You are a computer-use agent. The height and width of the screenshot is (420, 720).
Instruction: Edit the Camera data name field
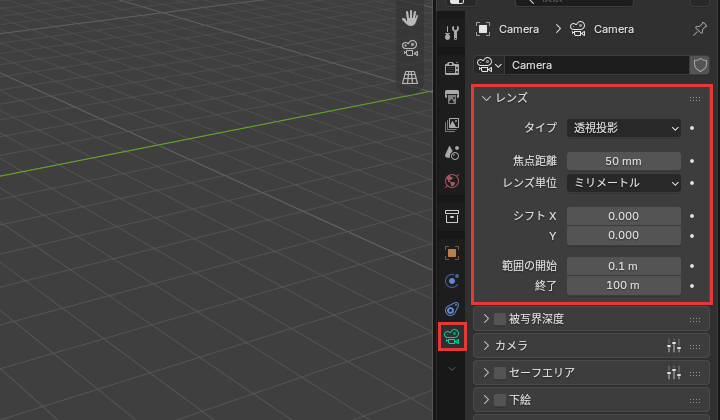click(597, 65)
